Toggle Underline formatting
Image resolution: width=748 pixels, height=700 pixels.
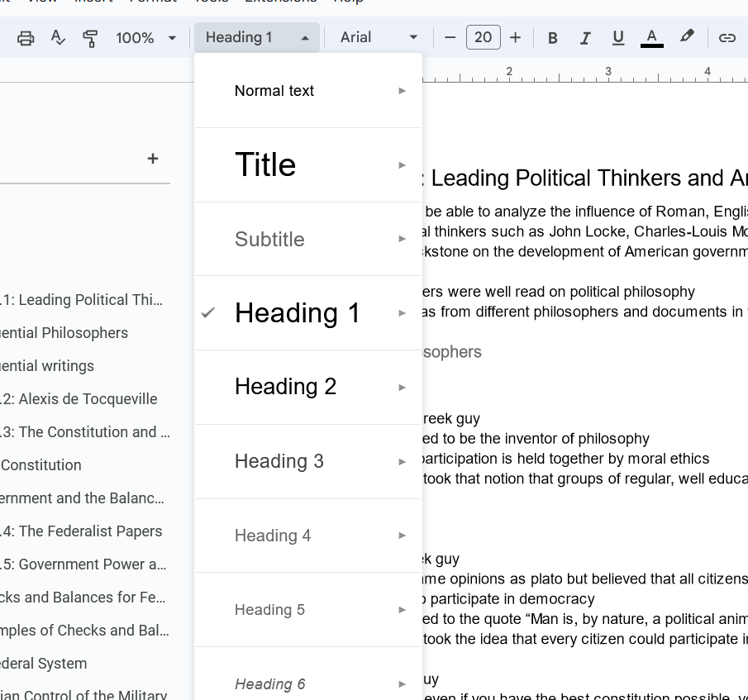(617, 38)
